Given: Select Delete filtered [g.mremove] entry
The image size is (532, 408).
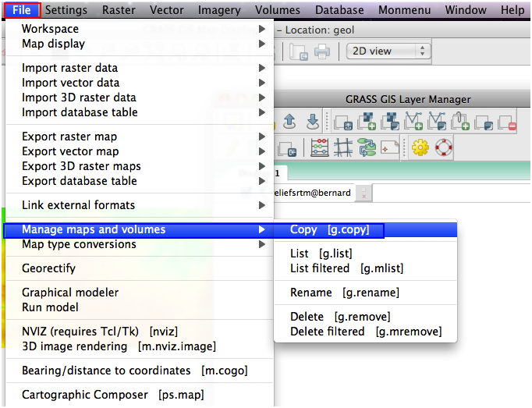Looking at the screenshot, I should tap(365, 332).
